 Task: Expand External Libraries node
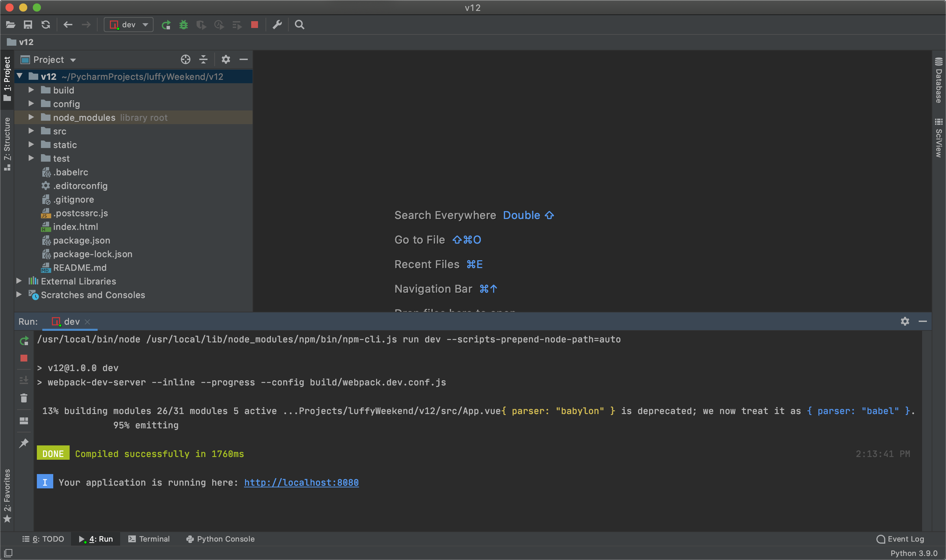19,281
